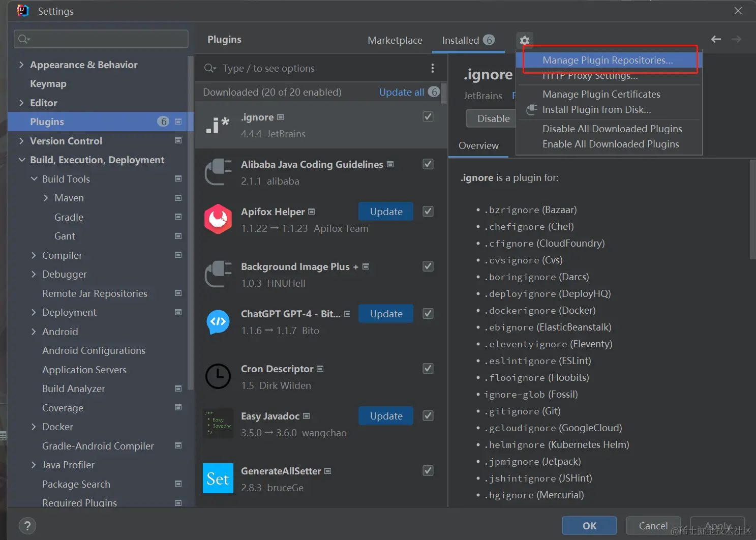756x540 pixels.
Task: Select the ChatGPT GPT-4 Bito plugin icon
Action: tap(218, 321)
